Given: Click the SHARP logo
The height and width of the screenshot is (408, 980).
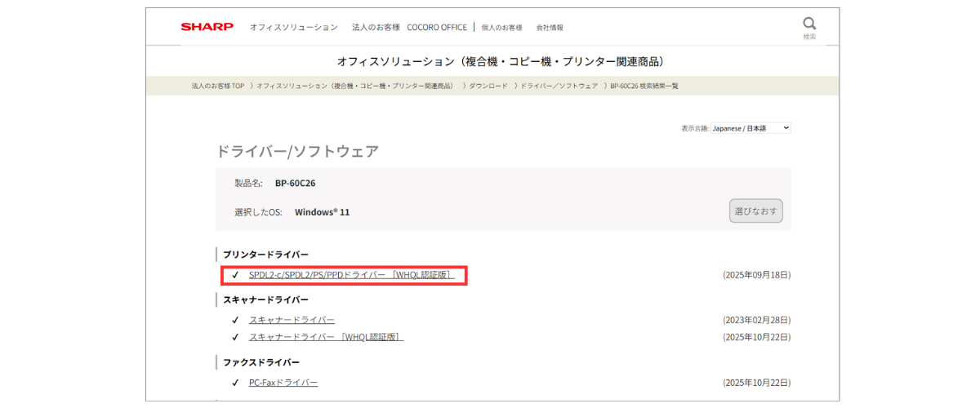Looking at the screenshot, I should [x=207, y=27].
